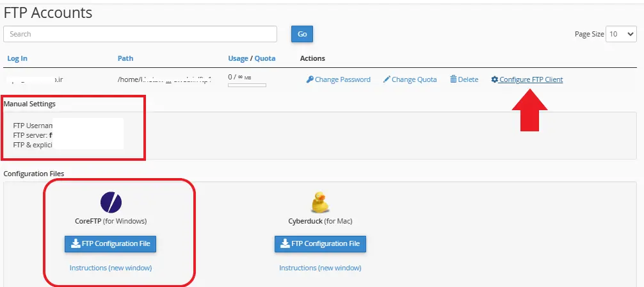
Task: Click the account's /home path text
Action: (164, 79)
